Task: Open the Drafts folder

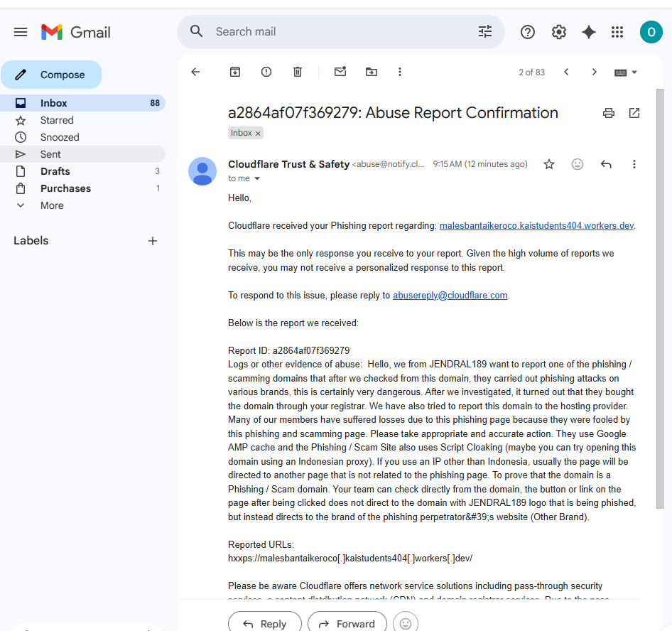Action: click(x=82, y=171)
